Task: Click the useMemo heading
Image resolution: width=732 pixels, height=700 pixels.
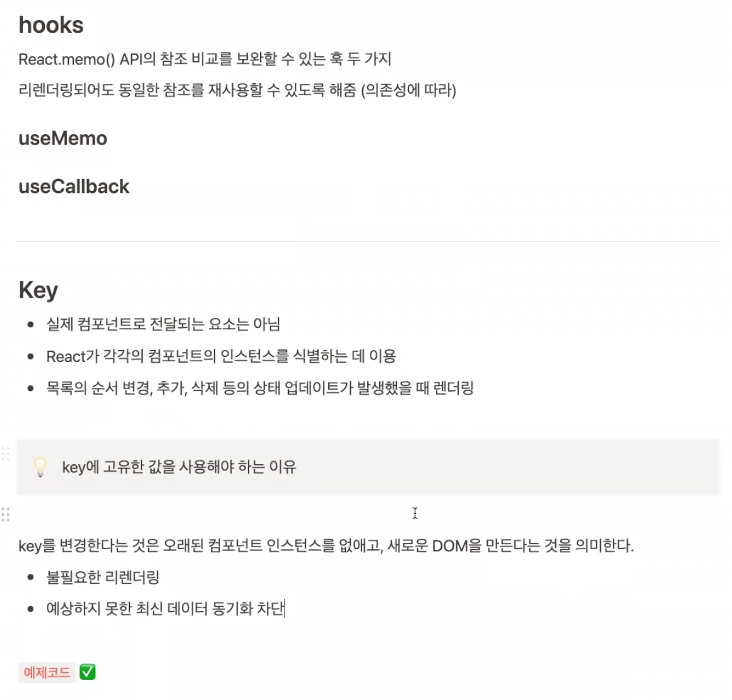Action: click(63, 138)
